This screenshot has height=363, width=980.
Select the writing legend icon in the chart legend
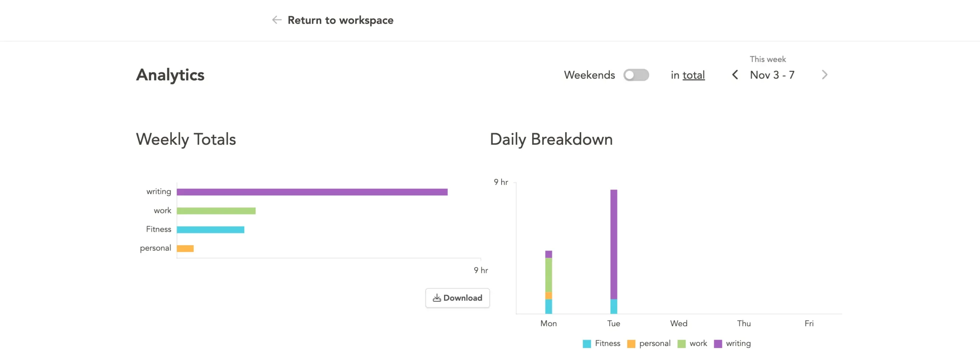tap(719, 343)
